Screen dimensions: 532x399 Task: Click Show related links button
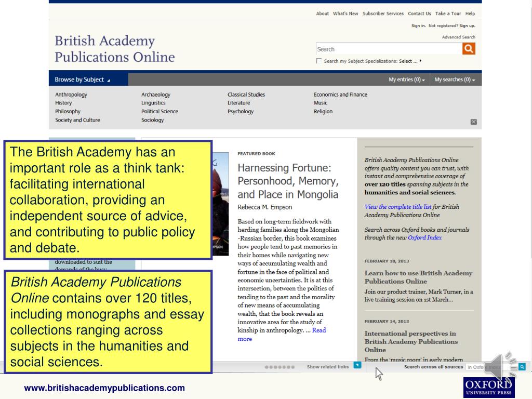pos(328,367)
